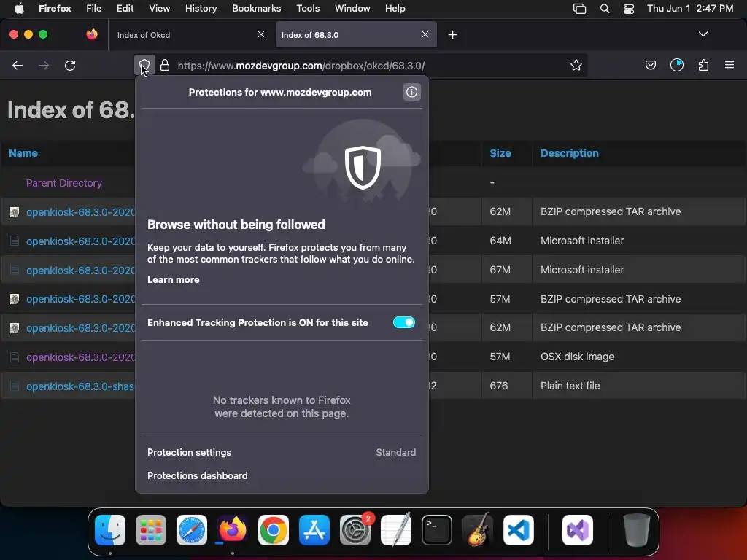Open the Parent Directory link

pyautogui.click(x=64, y=183)
